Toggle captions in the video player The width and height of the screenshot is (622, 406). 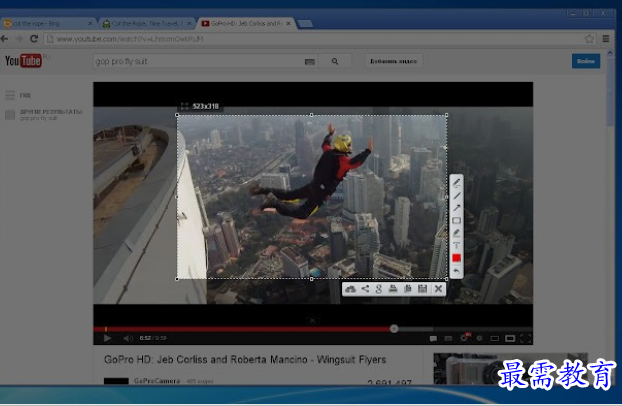tap(448, 339)
